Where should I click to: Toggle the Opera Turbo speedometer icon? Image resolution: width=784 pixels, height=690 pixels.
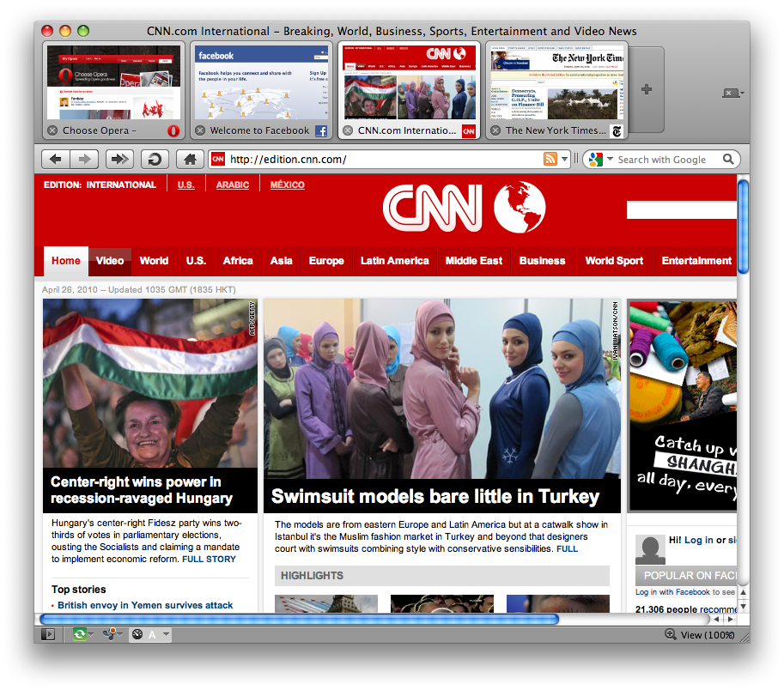[137, 634]
